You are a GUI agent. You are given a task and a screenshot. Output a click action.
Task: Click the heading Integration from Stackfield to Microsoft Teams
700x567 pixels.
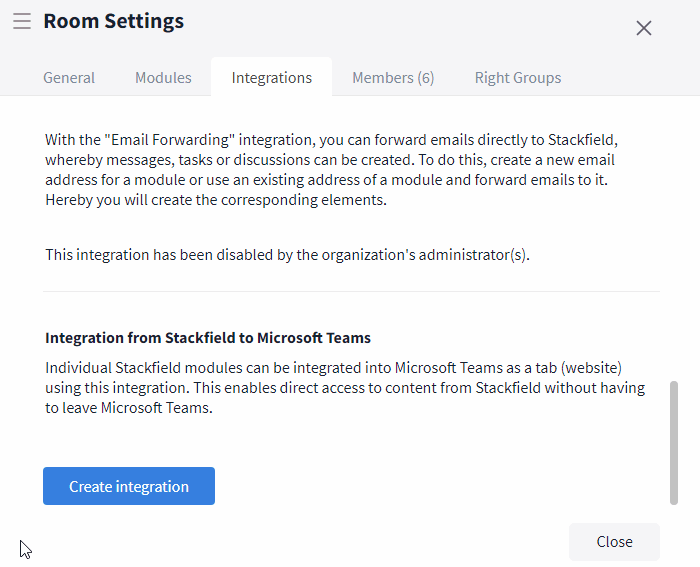pos(208,338)
